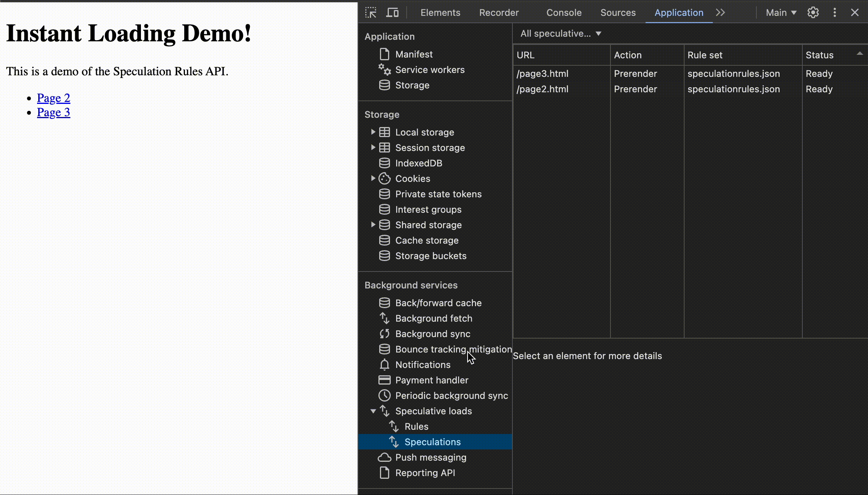Click Prerender action for /page3.html
Viewport: 868px width, 495px height.
point(636,74)
